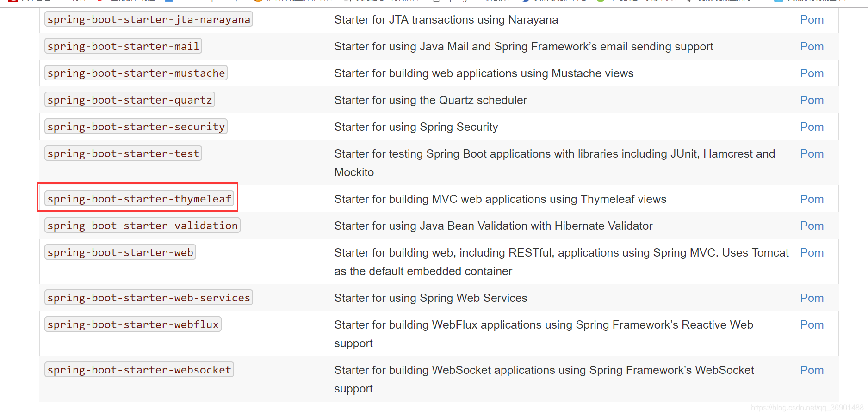This screenshot has height=416, width=868.
Task: Open the Pom link for spring-boot-starter-jta-narayana
Action: [x=812, y=20]
